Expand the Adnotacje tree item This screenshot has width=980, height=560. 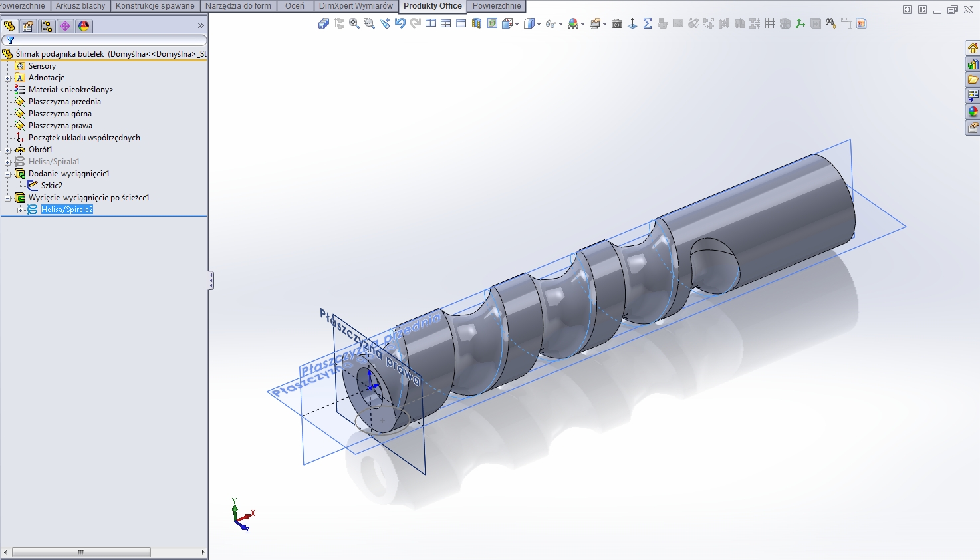[8, 78]
